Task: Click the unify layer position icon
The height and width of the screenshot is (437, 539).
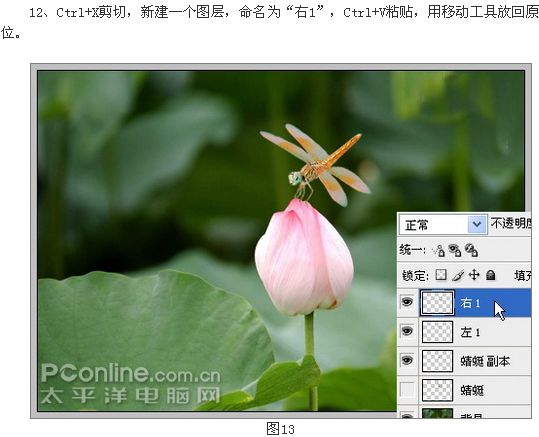Action: pyautogui.click(x=439, y=250)
